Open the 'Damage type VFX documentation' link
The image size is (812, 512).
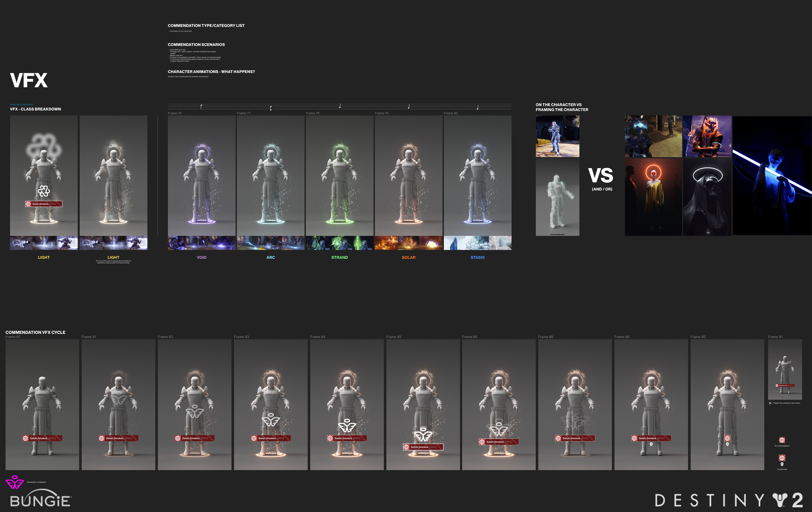(x=22, y=105)
